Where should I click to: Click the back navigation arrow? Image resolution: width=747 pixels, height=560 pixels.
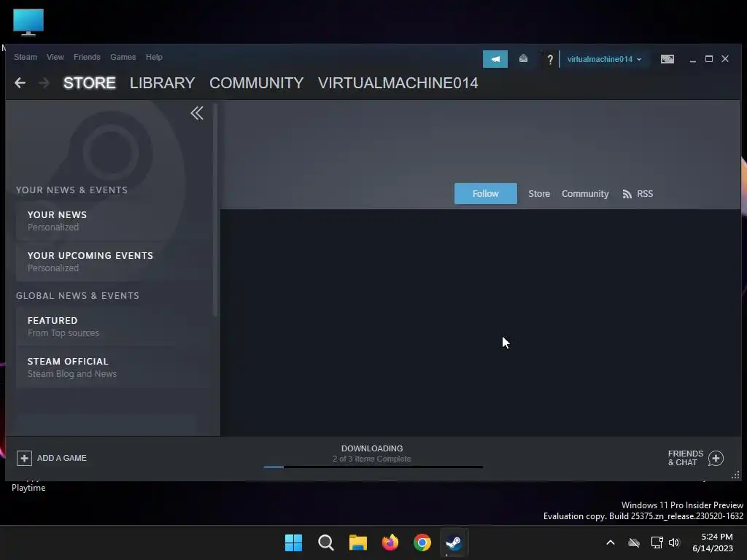click(x=20, y=83)
